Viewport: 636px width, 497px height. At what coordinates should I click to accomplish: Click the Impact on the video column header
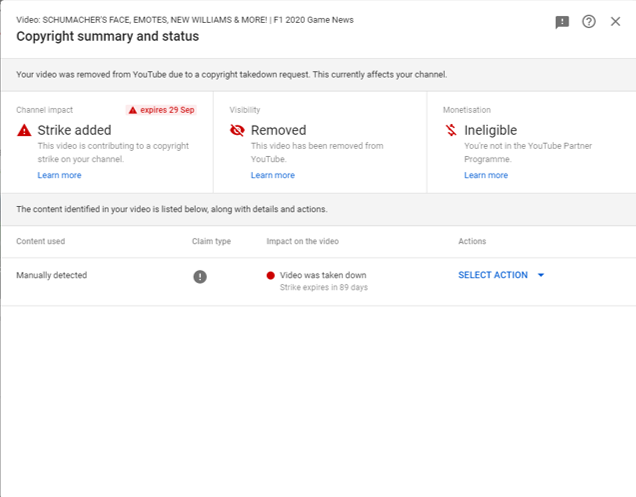(x=303, y=241)
